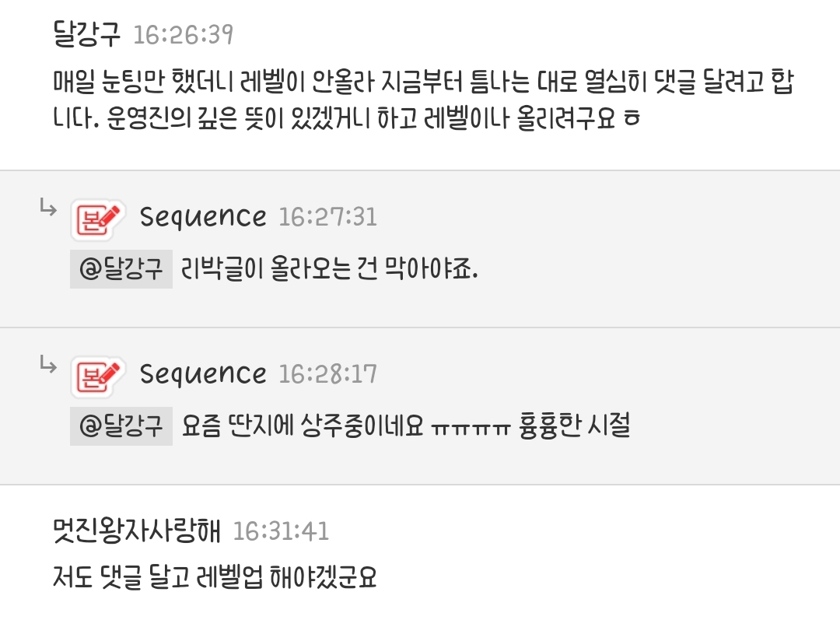
Task: Click the phrase '흉흉한 시절' in Sequence's reply
Action: click(x=574, y=427)
